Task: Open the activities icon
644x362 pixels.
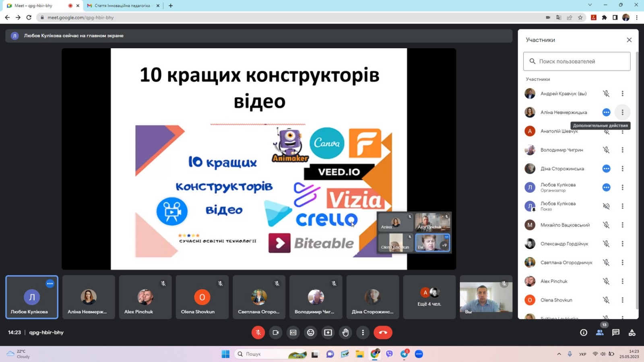Action: pyautogui.click(x=632, y=333)
